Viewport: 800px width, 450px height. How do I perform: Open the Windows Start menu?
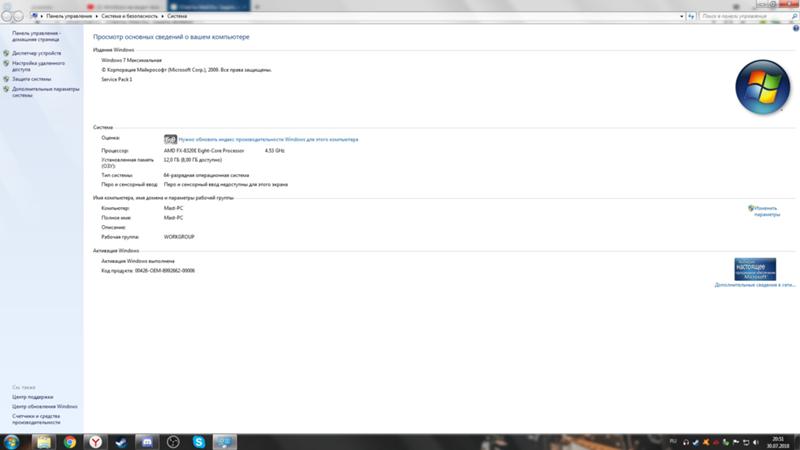[x=11, y=442]
